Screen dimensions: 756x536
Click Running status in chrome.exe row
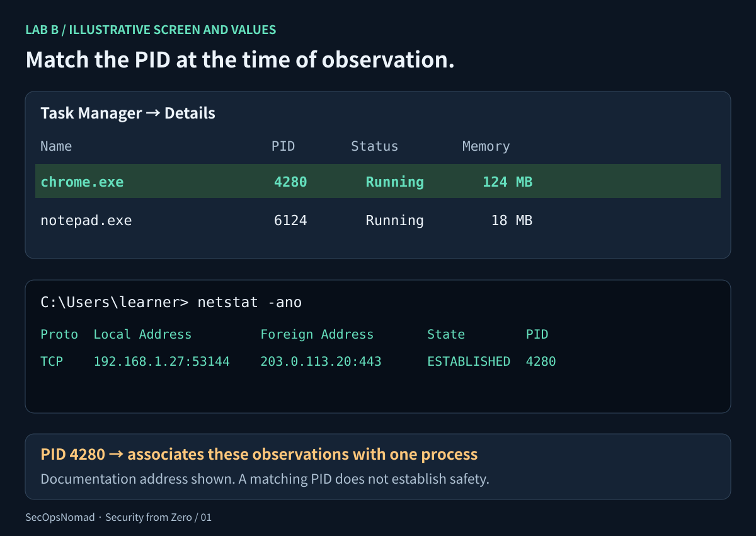click(x=395, y=182)
